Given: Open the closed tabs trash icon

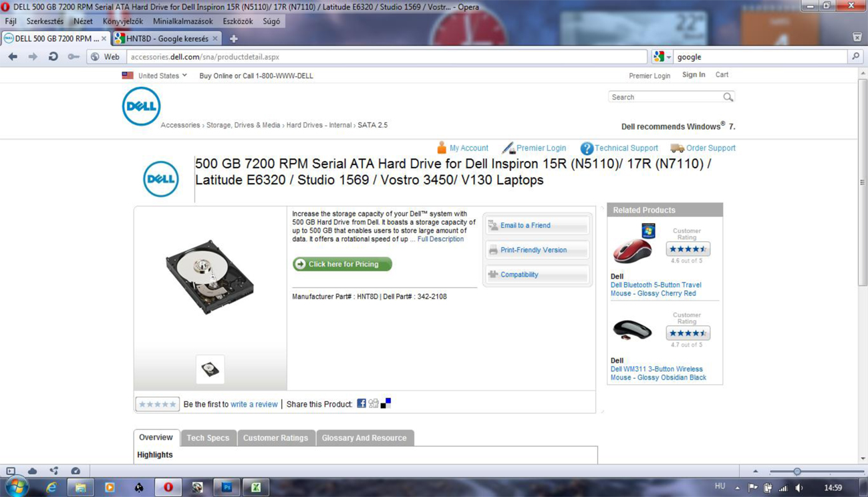Looking at the screenshot, I should [857, 37].
